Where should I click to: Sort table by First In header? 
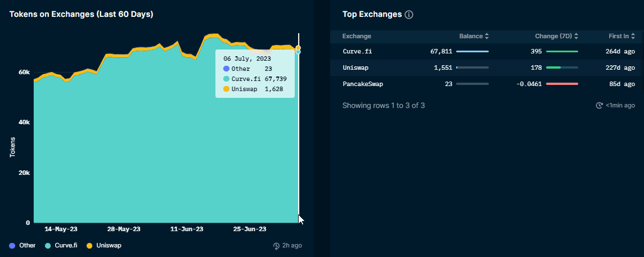[x=619, y=36]
